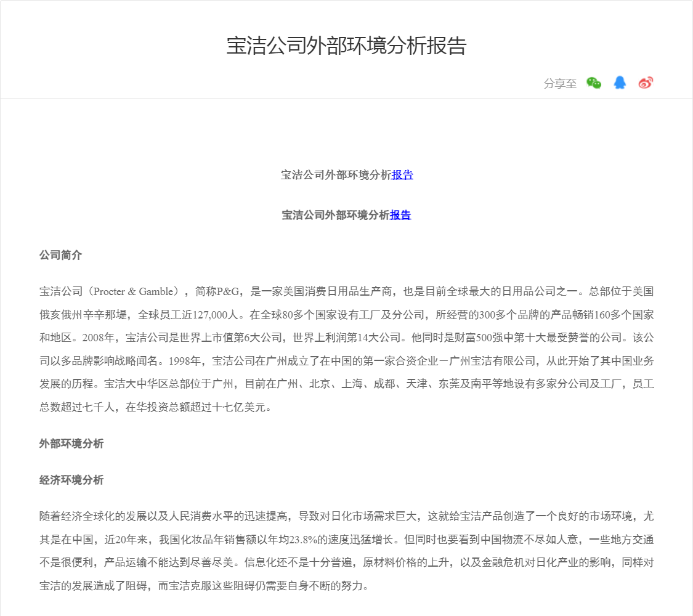
Task: Open the 报告 link in the bold subtitle
Action: point(400,215)
